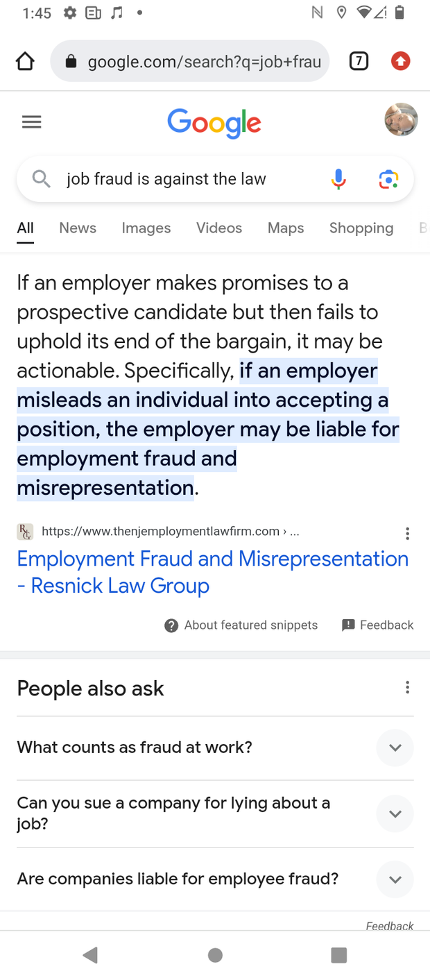
Task: Select the Videos tab
Action: (219, 228)
